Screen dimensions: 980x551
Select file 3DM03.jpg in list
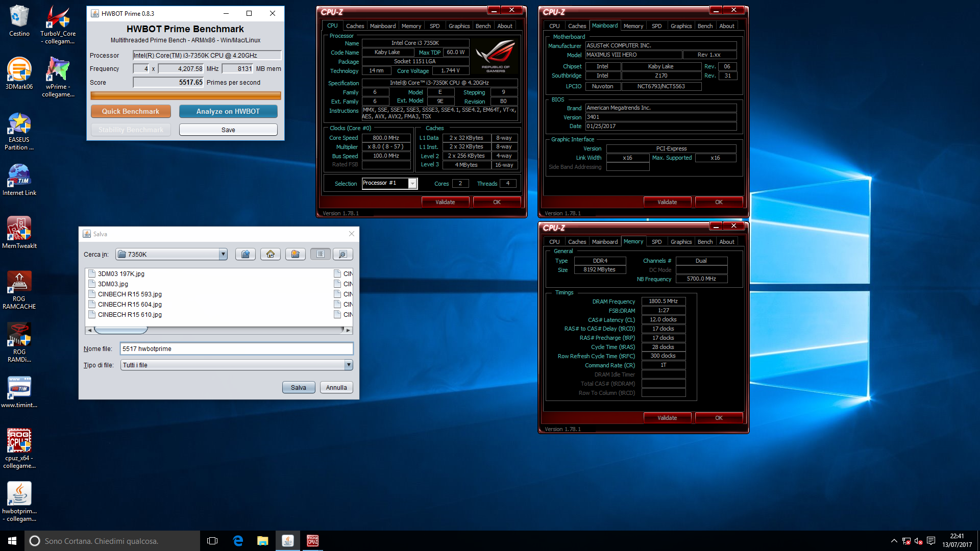pos(113,284)
